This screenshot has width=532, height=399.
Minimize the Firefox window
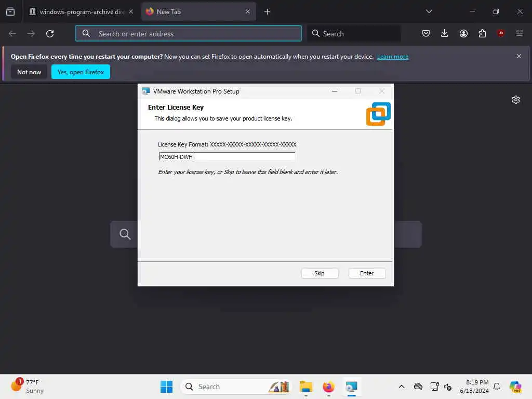[472, 11]
